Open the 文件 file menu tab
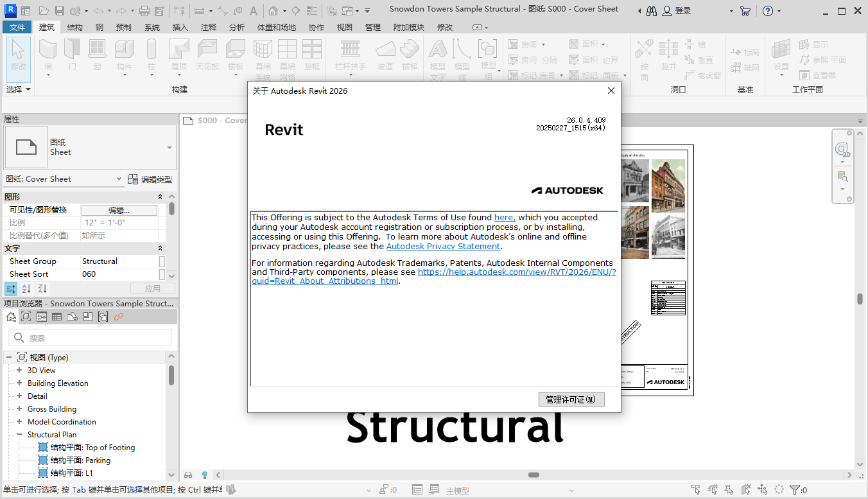This screenshot has width=868, height=499. pyautogui.click(x=17, y=27)
